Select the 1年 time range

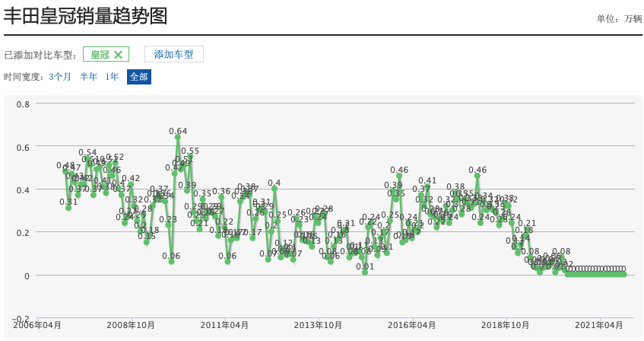(x=112, y=77)
